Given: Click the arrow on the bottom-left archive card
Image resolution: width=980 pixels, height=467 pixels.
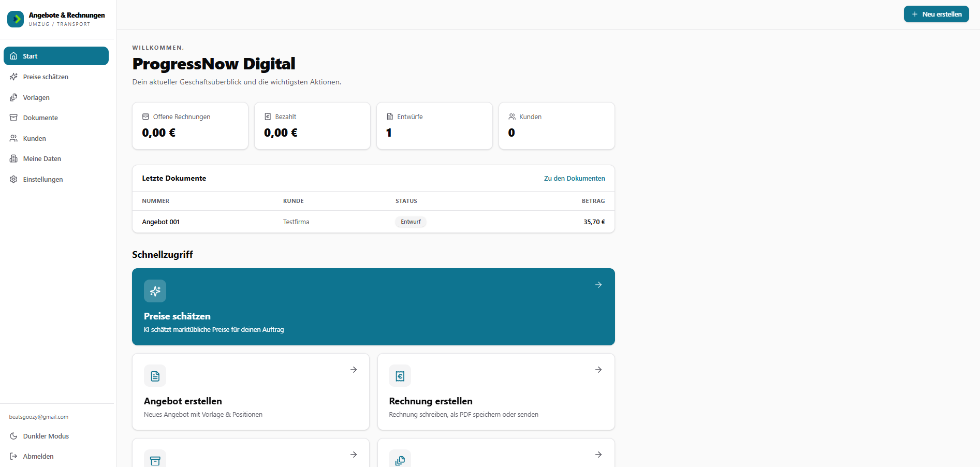Looking at the screenshot, I should click(354, 455).
